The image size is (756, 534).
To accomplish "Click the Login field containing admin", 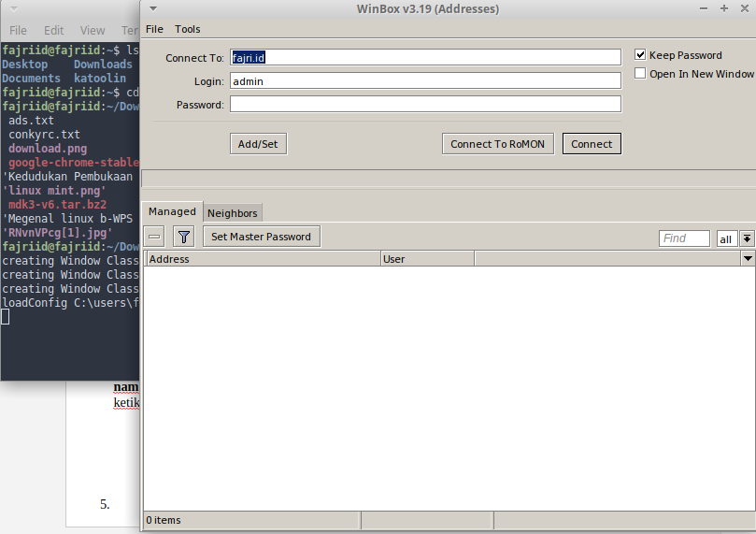I will [x=425, y=80].
